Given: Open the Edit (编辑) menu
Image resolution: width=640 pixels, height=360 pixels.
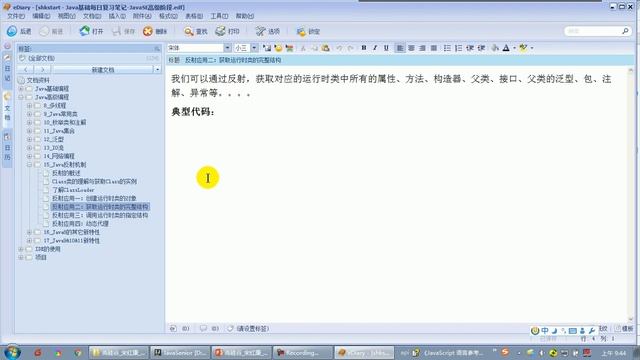Looking at the screenshot, I should pyautogui.click(x=41, y=16).
